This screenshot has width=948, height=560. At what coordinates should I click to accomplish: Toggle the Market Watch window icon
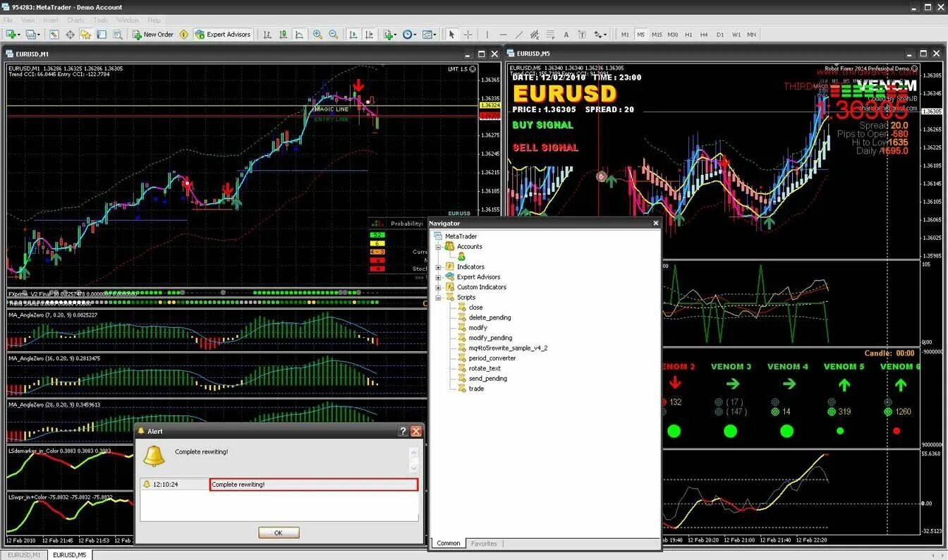[54, 35]
